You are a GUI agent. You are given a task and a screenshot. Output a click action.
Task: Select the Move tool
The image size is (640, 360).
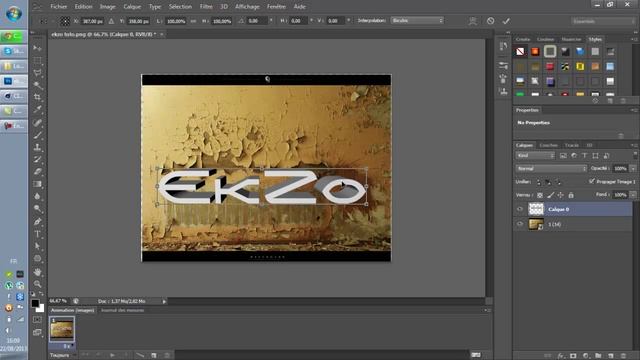click(38, 48)
